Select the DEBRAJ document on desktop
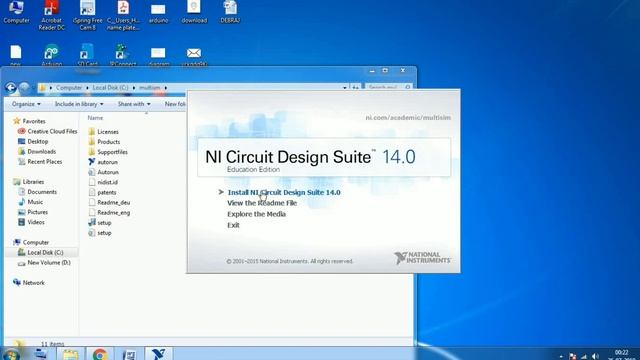Screen dimensions: 640x360 point(230,12)
